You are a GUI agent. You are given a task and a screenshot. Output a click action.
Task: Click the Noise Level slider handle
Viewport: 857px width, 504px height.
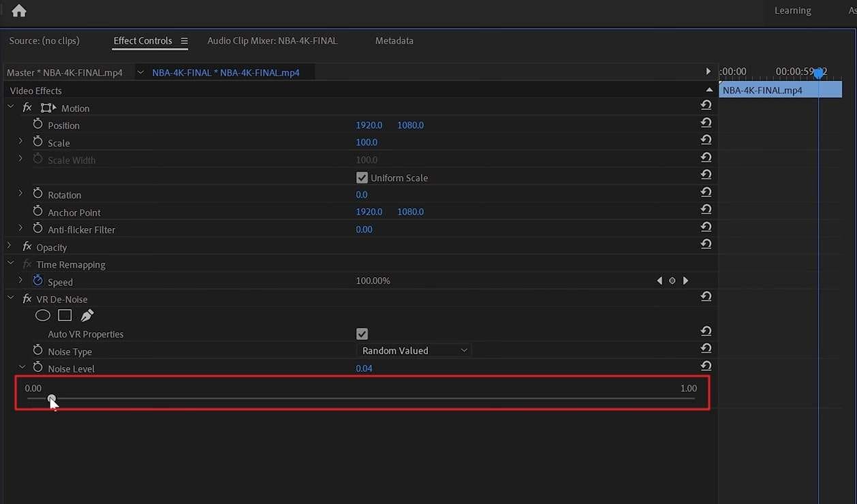point(52,398)
